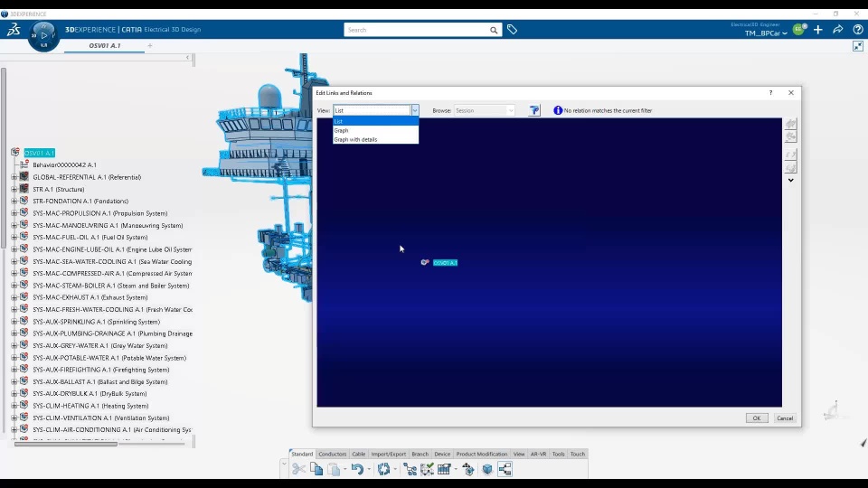Screen dimensions: 868x488
Task: Click the second icon in dialog right toolbar
Action: [791, 136]
